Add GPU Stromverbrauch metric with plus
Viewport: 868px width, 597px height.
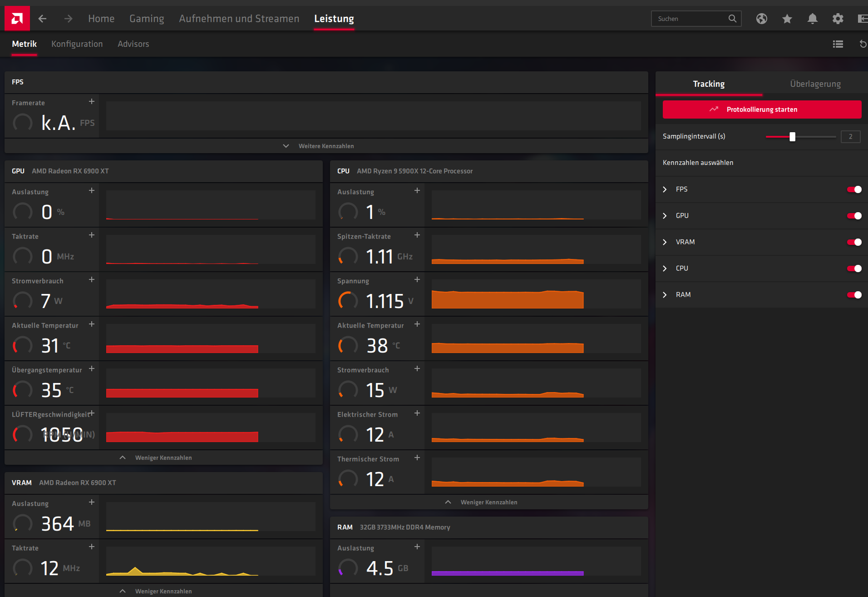pos(92,279)
